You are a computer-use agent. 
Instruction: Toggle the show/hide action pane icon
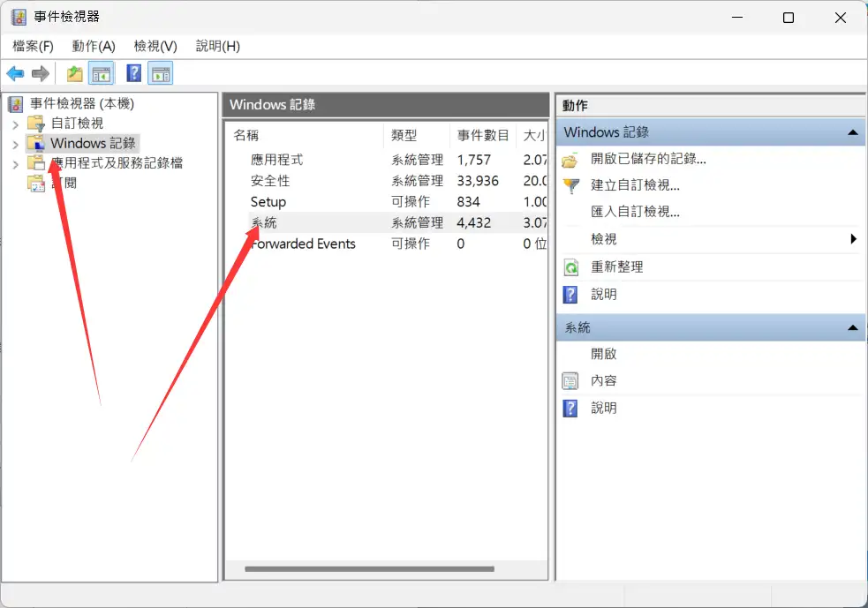(x=161, y=73)
